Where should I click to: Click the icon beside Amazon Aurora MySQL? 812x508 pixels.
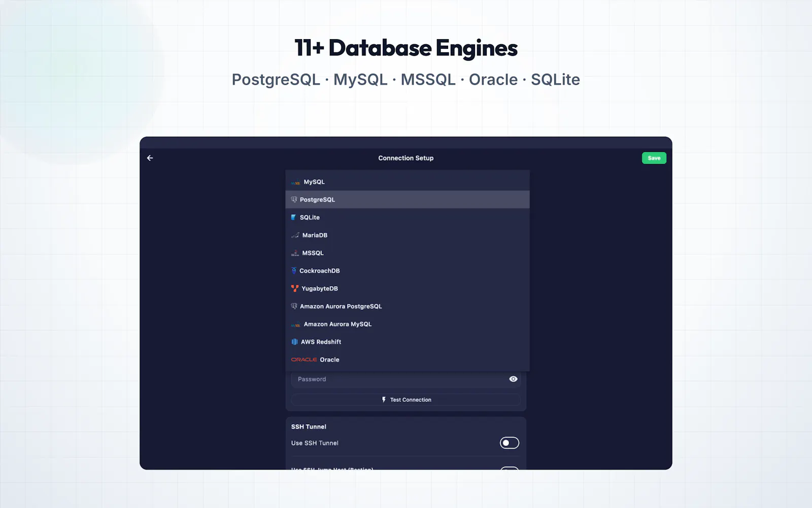[x=295, y=325]
